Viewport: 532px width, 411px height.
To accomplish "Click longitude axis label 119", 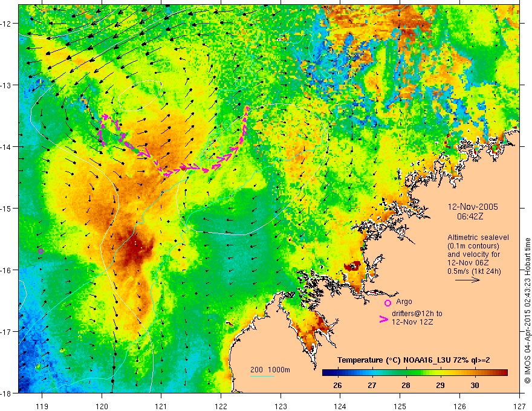I will point(42,406).
